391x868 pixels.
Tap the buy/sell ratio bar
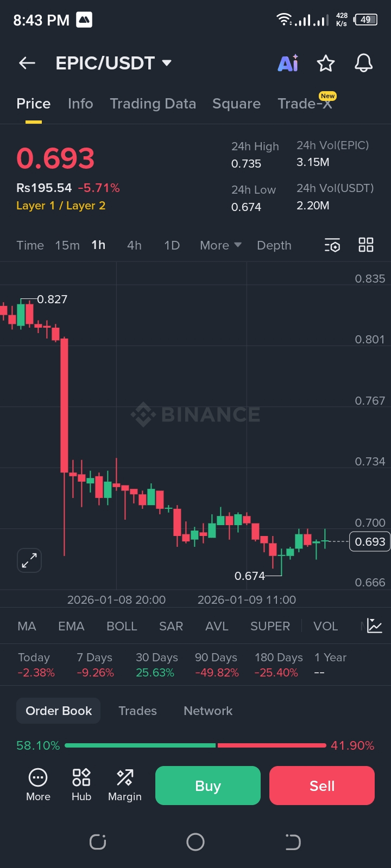pyautogui.click(x=195, y=745)
